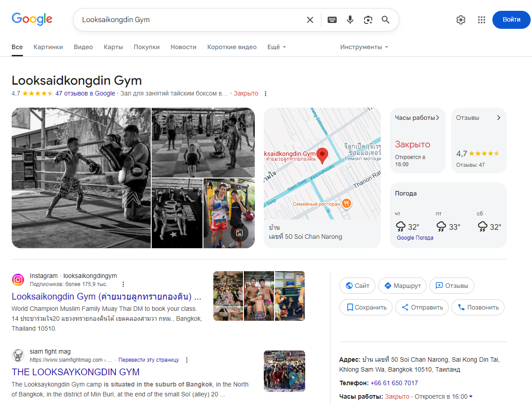The width and height of the screenshot is (532, 405).
Task: Open the Инструменты dropdown
Action: tap(364, 47)
